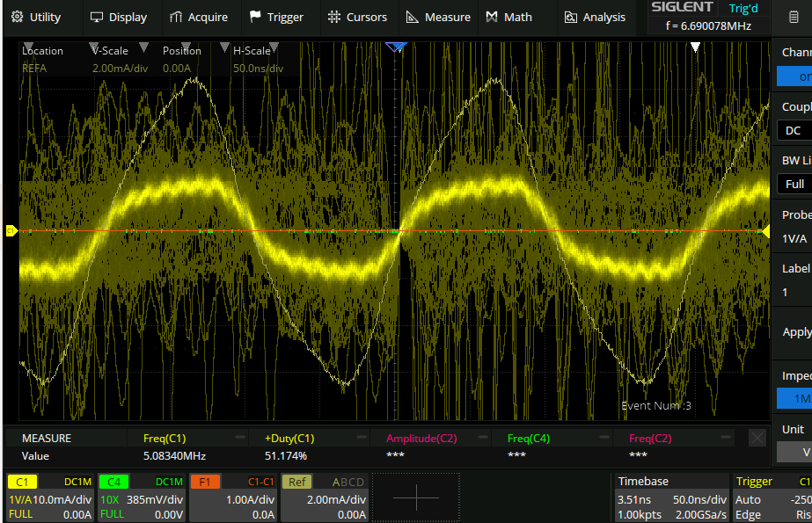The image size is (812, 523).
Task: Open the Measure menu
Action: click(438, 17)
